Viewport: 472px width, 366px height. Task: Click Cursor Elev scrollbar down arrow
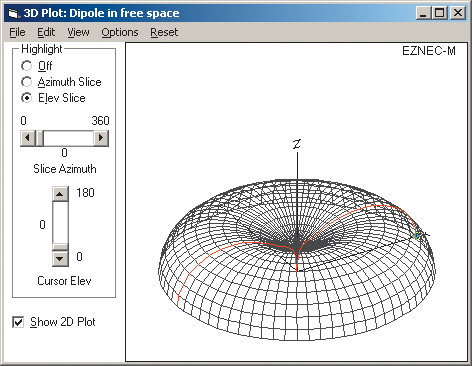tap(60, 258)
